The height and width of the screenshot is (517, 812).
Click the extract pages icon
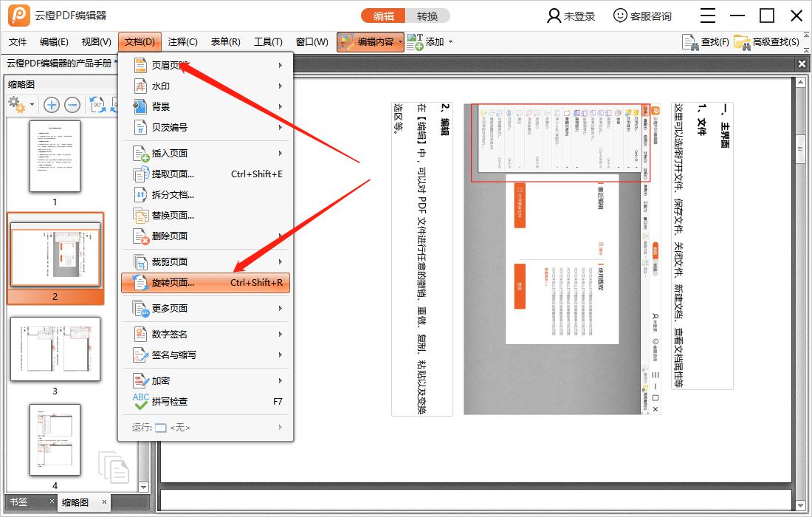coord(141,174)
